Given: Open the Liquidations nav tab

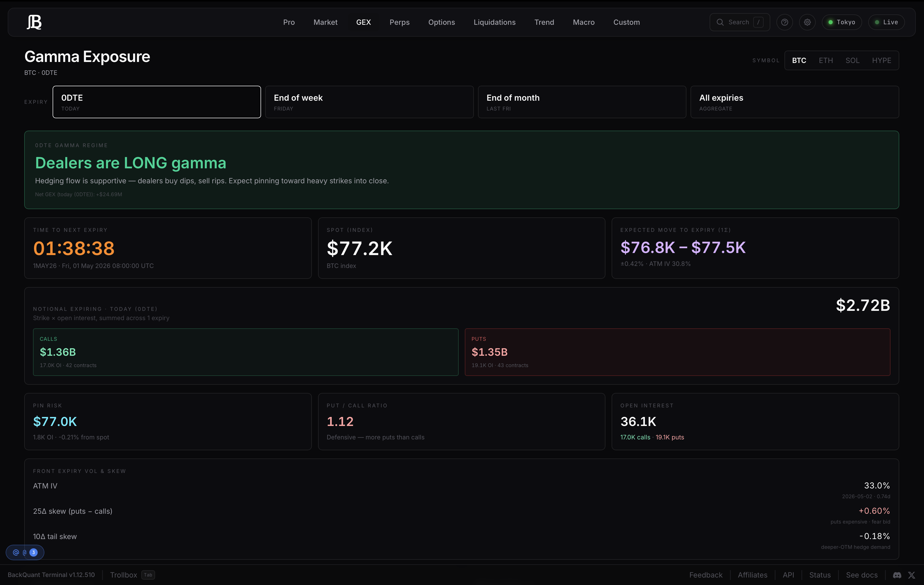Looking at the screenshot, I should tap(495, 22).
